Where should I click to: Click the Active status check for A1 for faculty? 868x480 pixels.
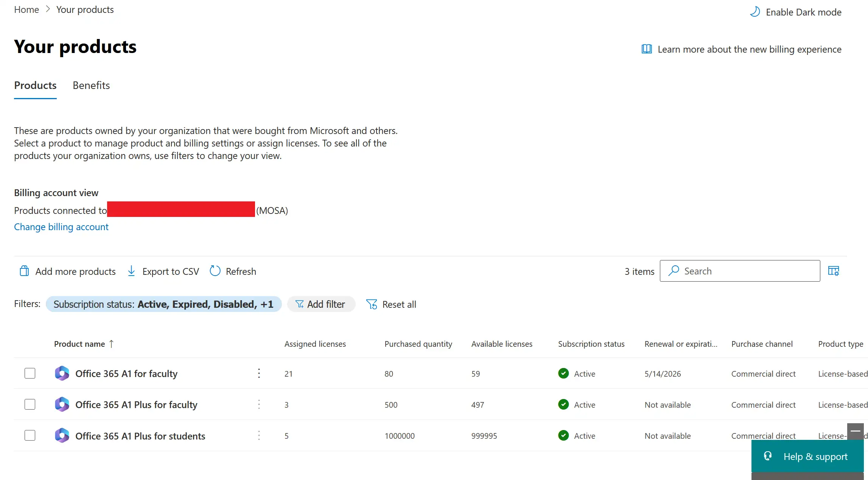click(x=563, y=373)
